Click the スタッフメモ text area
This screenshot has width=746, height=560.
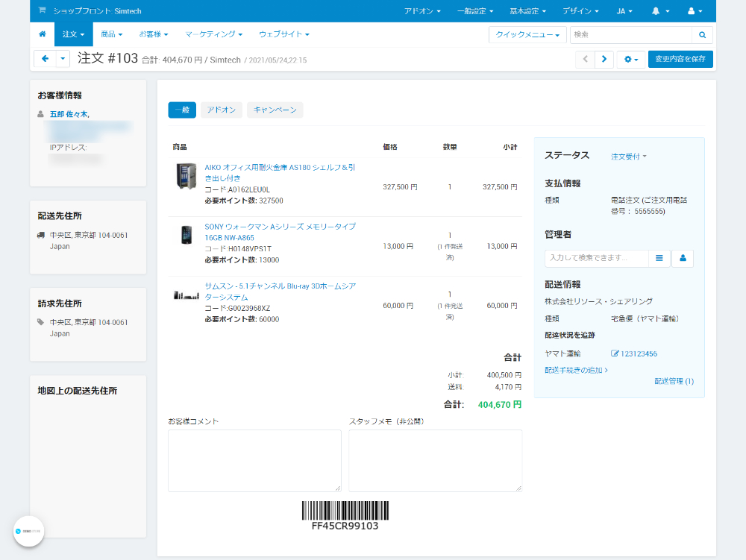point(436,461)
